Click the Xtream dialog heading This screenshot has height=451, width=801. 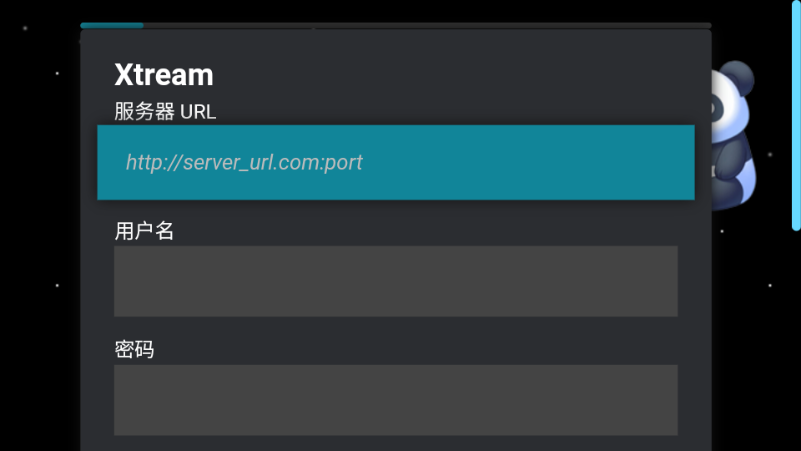tap(164, 75)
